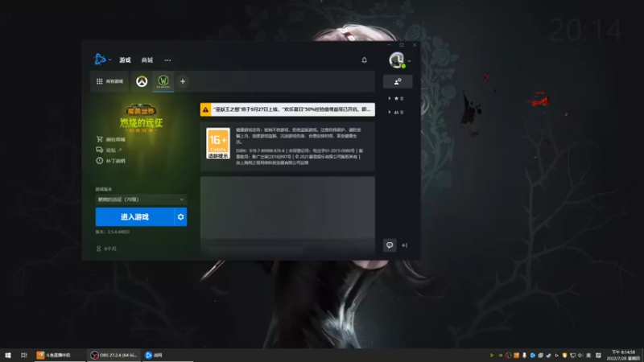Click the tray microphone icon
The height and width of the screenshot is (362, 644).
(x=525, y=356)
